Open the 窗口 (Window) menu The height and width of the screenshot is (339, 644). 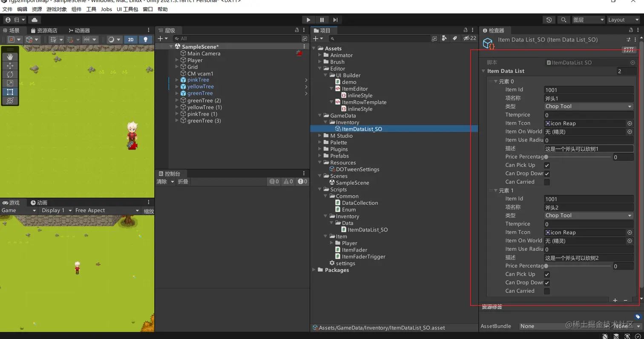148,9
